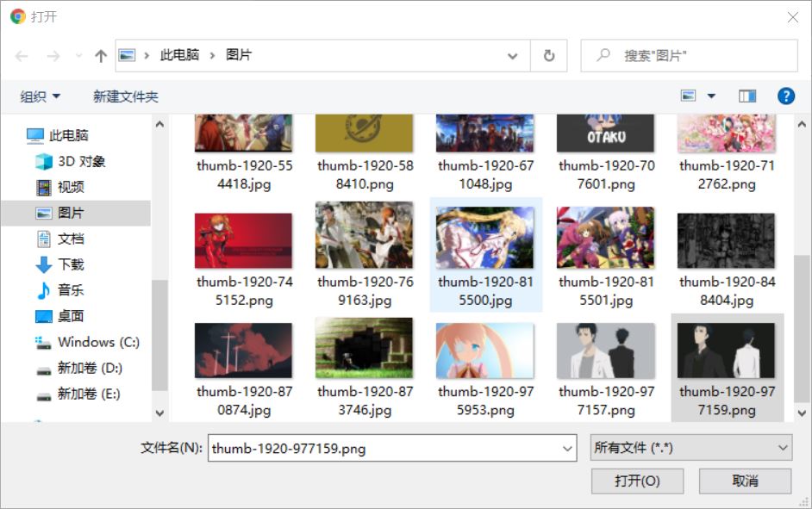Select file thumb-1920-769163.jpg
Image resolution: width=812 pixels, height=509 pixels.
(365, 256)
